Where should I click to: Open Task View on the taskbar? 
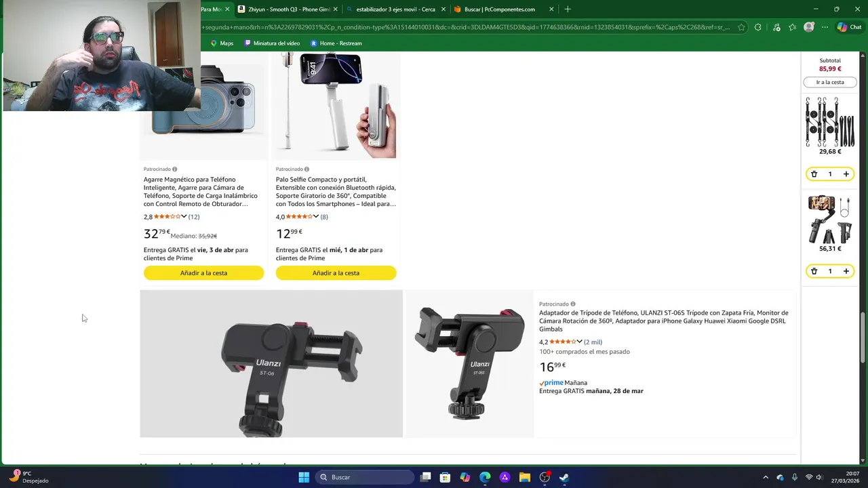[x=425, y=477]
